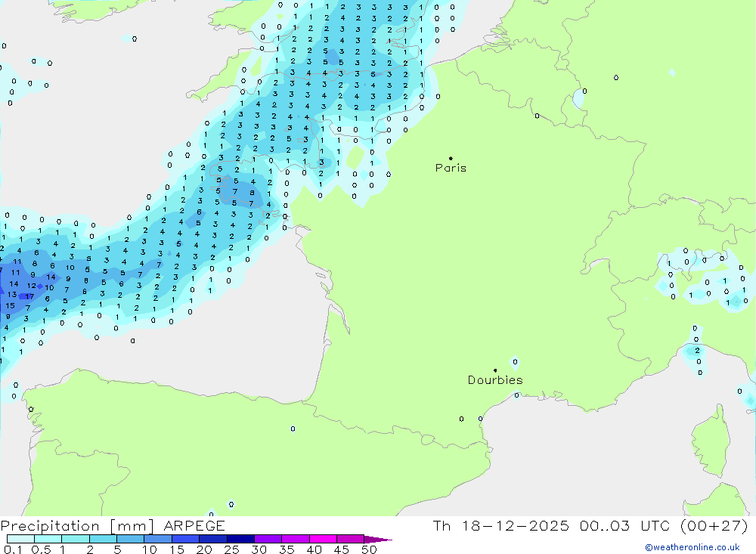Click the '17' precipitation value on the map
756x554 pixels.
[x=30, y=296]
